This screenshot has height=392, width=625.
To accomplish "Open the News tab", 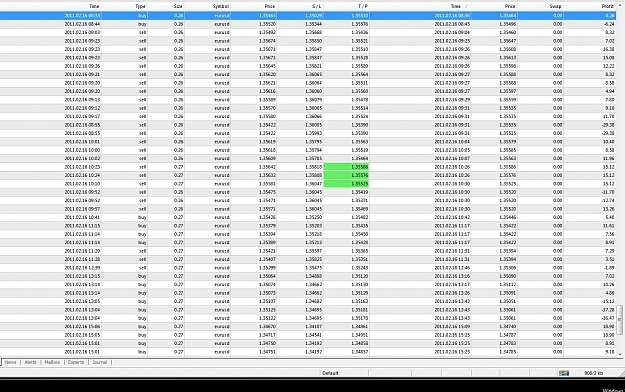I will 10,362.
